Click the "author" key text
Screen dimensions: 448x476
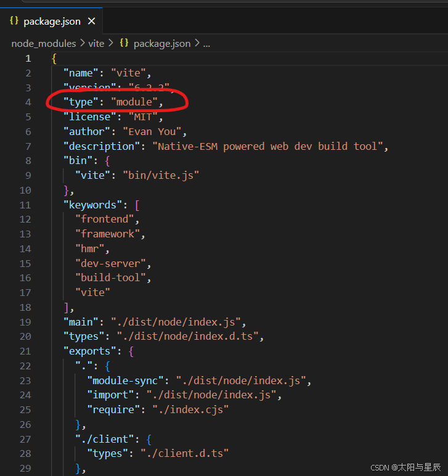87,132
